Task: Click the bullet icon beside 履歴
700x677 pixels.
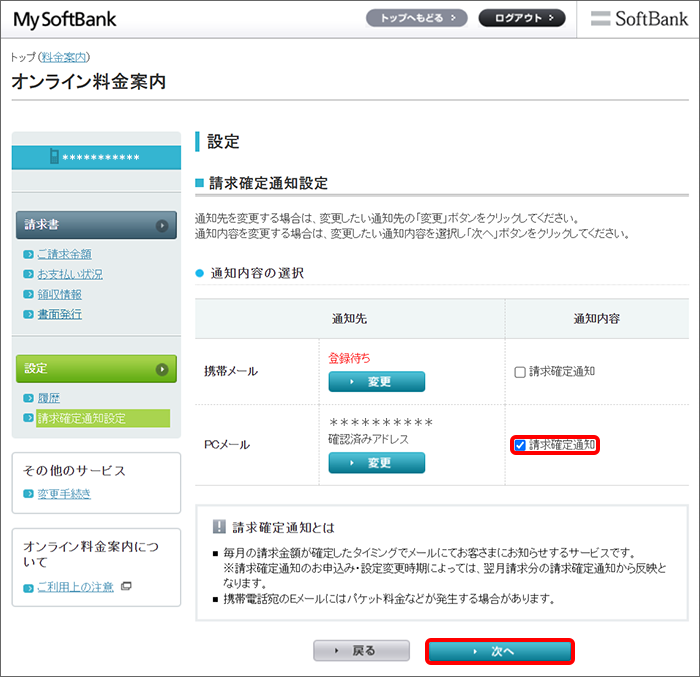Action: click(x=29, y=398)
